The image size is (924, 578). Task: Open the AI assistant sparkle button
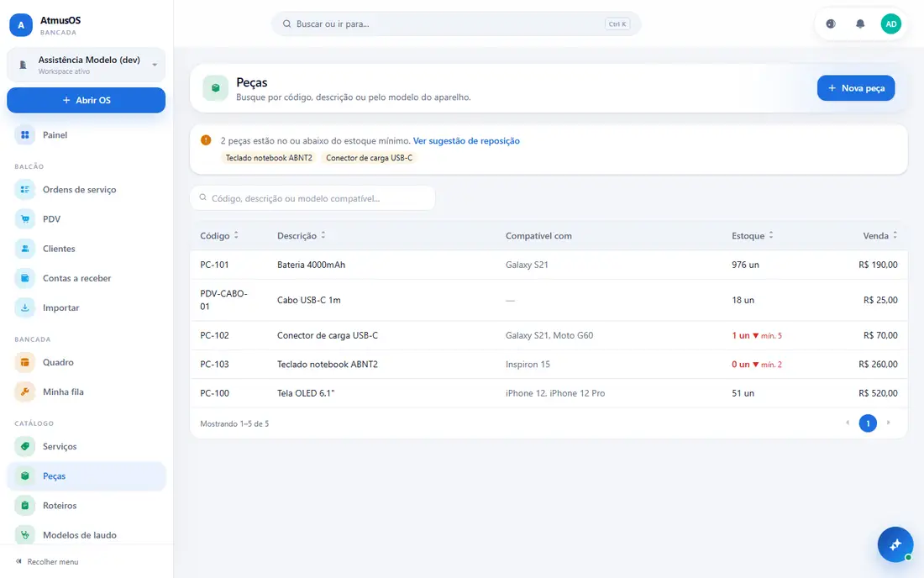(895, 544)
